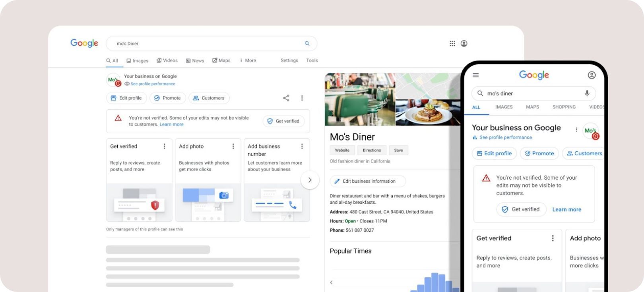This screenshot has width=644, height=292.
Task: Open Add business number card's three-dot menu
Action: [302, 146]
